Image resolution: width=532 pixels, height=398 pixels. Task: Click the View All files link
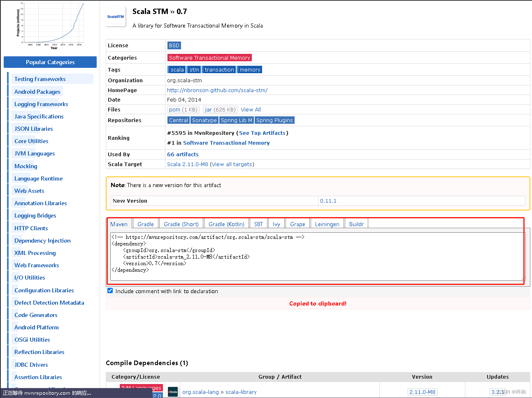click(251, 110)
